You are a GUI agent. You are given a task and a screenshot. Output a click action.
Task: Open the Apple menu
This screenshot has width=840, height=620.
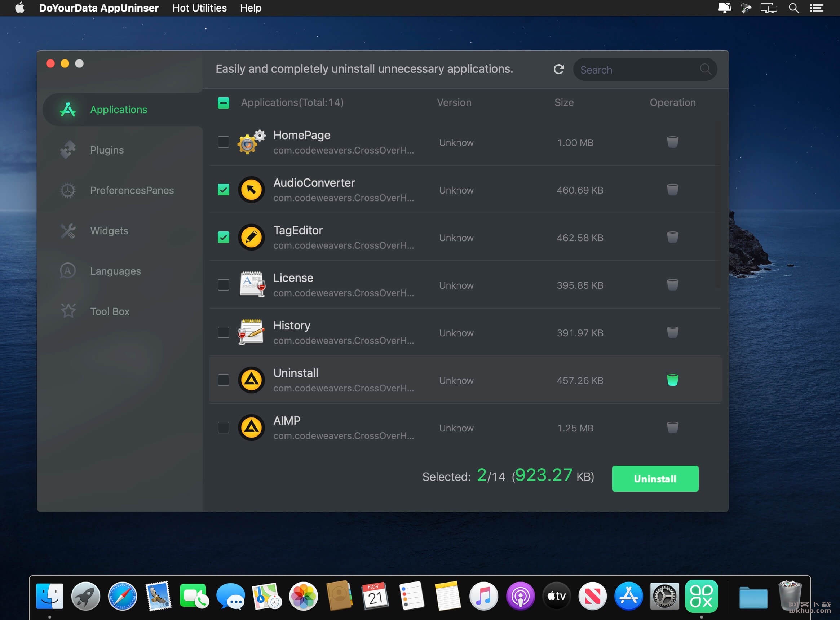pos(19,8)
